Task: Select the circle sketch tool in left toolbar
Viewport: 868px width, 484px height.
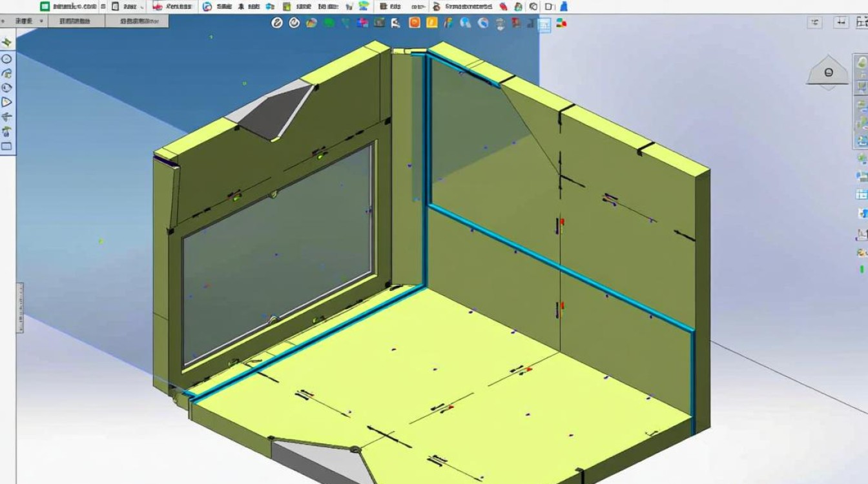Action: [x=6, y=59]
